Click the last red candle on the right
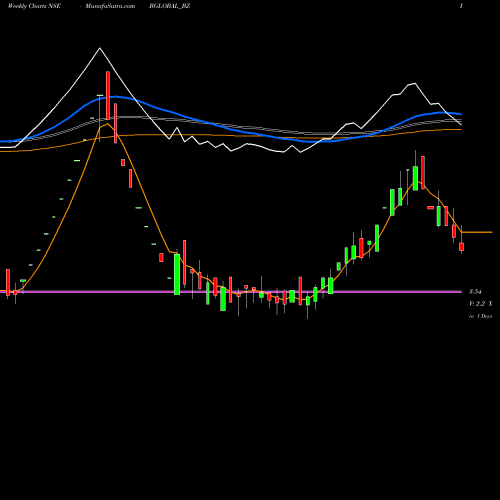The height and width of the screenshot is (500, 500). [461, 247]
